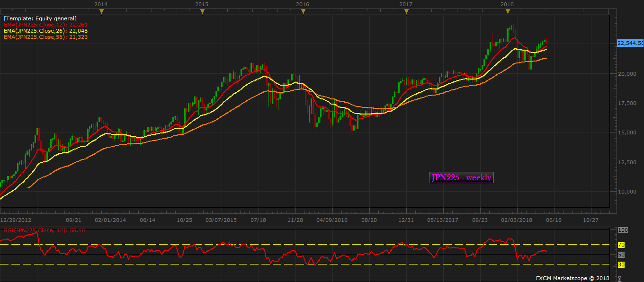Click the 20,000 price axis label

point(628,74)
